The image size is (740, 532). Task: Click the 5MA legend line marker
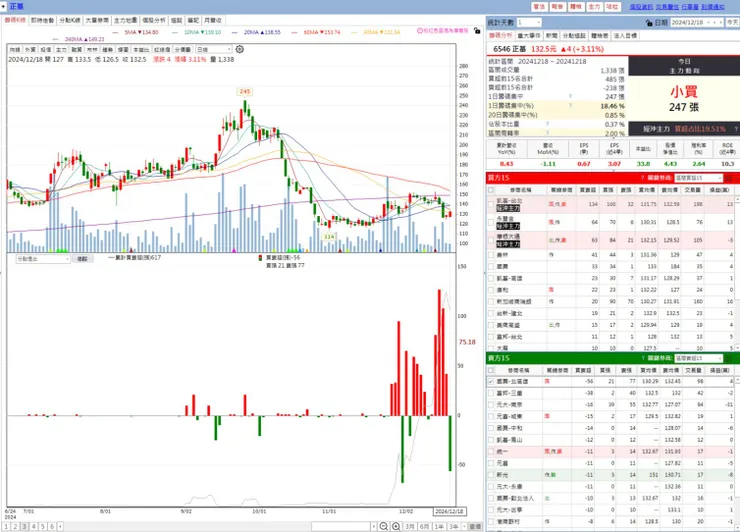coord(115,32)
